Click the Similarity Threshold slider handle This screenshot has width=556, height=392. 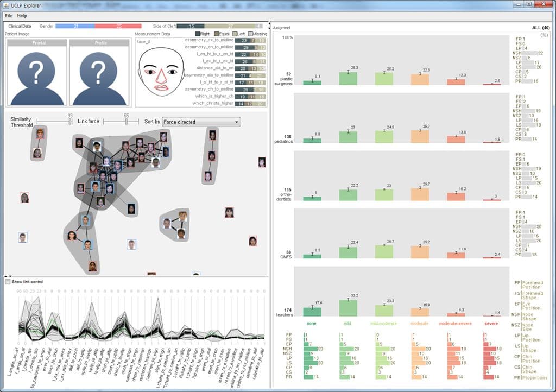tap(70, 122)
